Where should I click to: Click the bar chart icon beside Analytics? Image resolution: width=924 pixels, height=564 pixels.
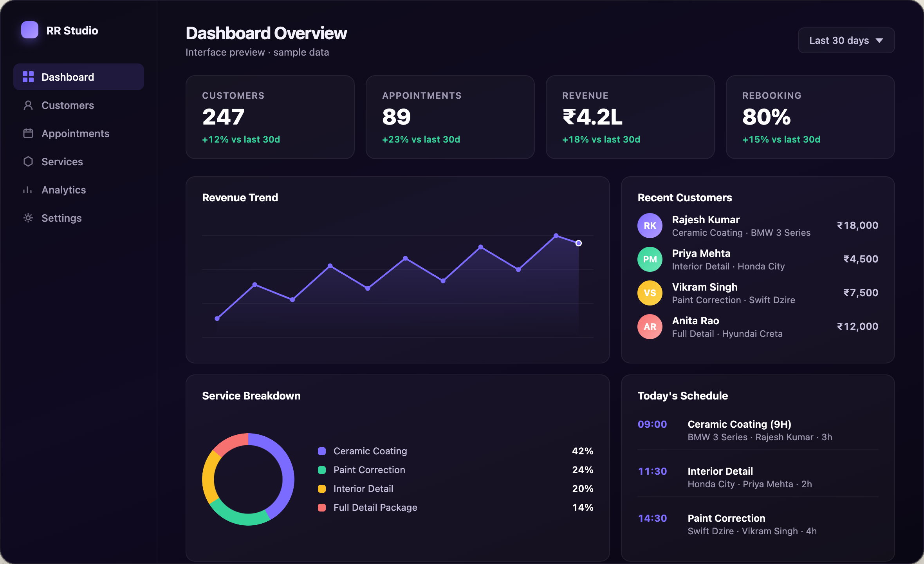click(28, 190)
